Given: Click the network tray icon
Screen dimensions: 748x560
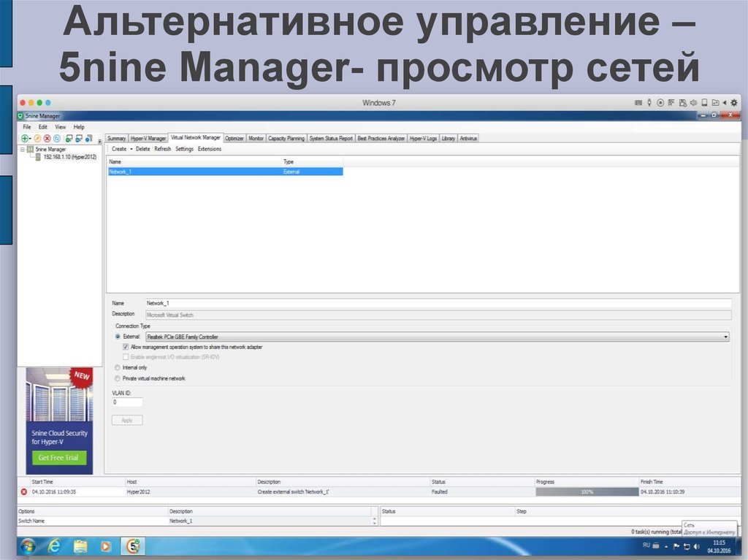Looking at the screenshot, I should 687,547.
